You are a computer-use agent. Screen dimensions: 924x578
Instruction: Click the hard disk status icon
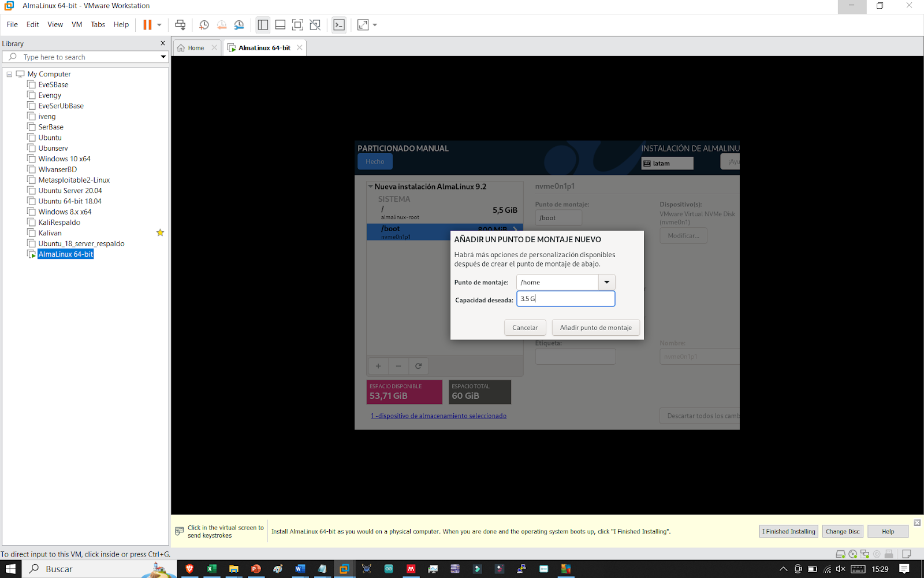pyautogui.click(x=841, y=554)
